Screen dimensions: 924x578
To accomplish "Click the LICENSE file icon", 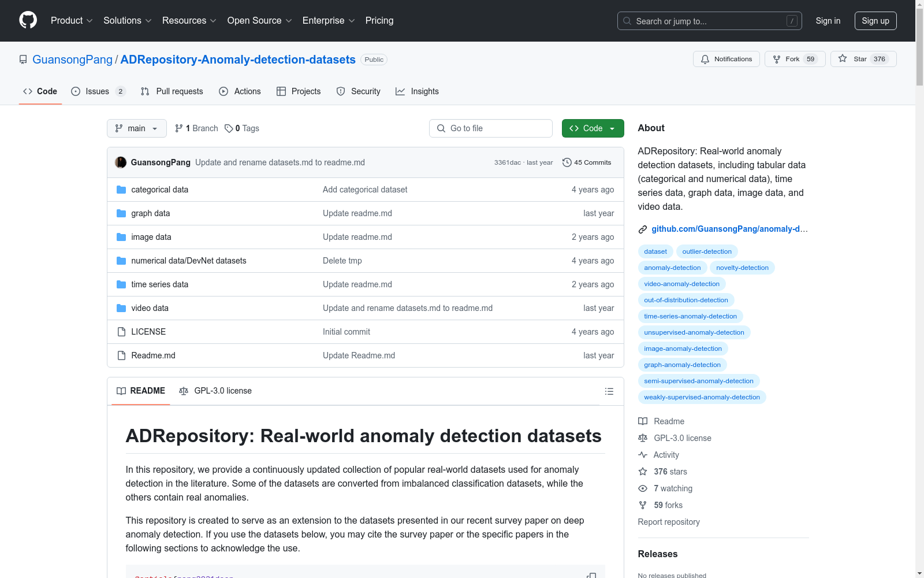I will [121, 332].
